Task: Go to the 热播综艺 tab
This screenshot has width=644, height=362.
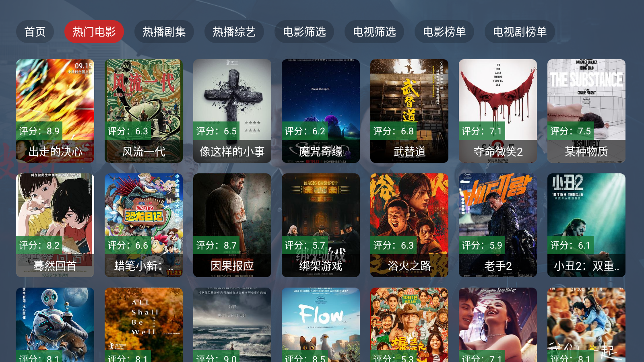Action: click(x=234, y=32)
